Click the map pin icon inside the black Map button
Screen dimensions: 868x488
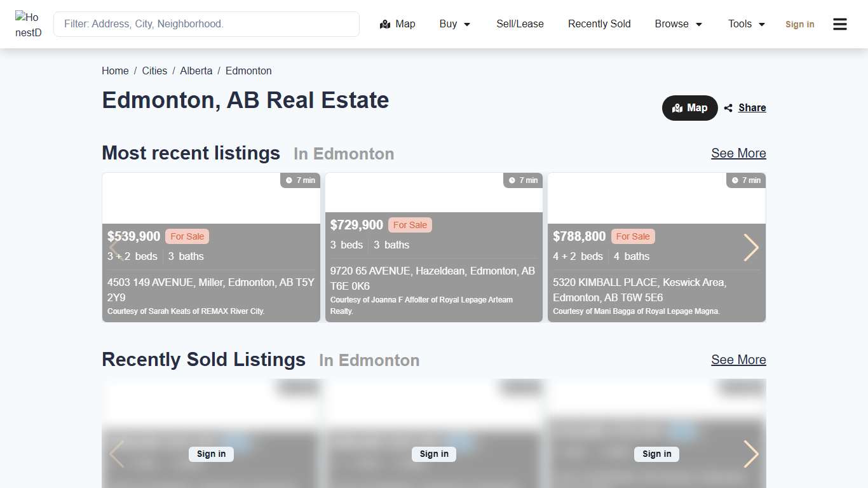(677, 107)
